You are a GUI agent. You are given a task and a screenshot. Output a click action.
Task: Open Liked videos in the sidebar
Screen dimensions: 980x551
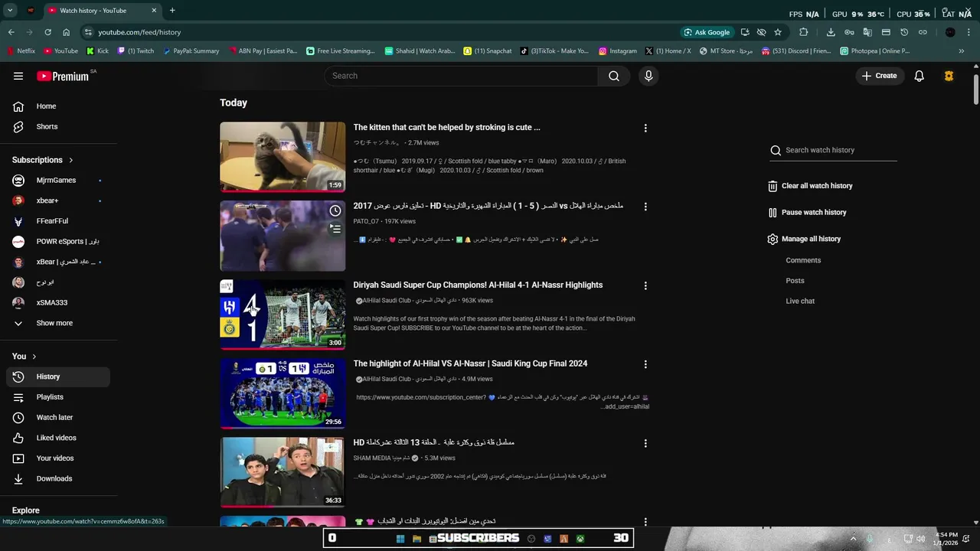coord(57,438)
